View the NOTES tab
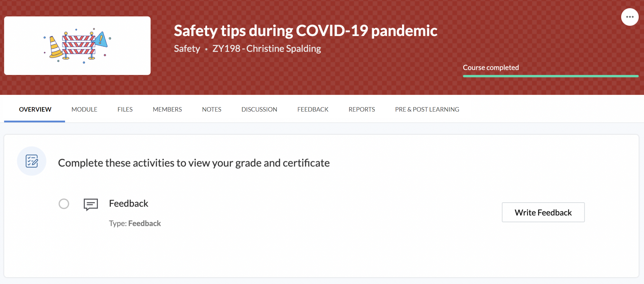Viewport: 644px width, 284px height. 212,109
